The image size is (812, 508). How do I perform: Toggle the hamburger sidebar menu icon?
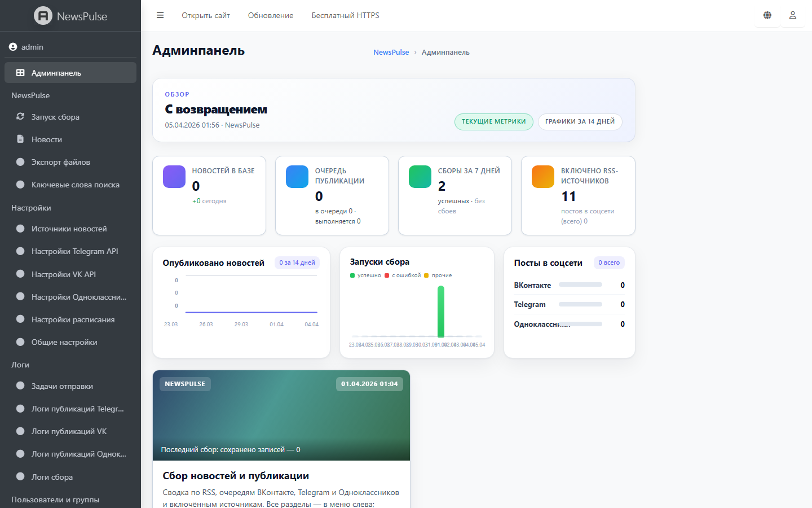(x=160, y=15)
